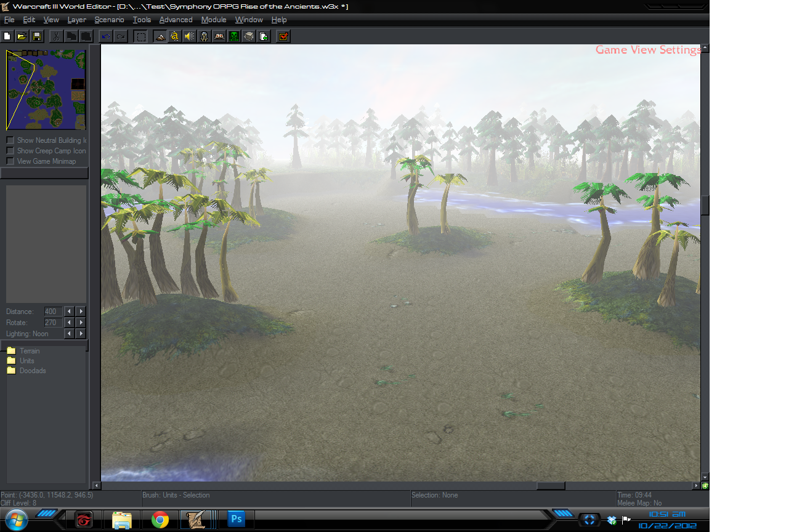Open the Windows Start button

pos(16,519)
